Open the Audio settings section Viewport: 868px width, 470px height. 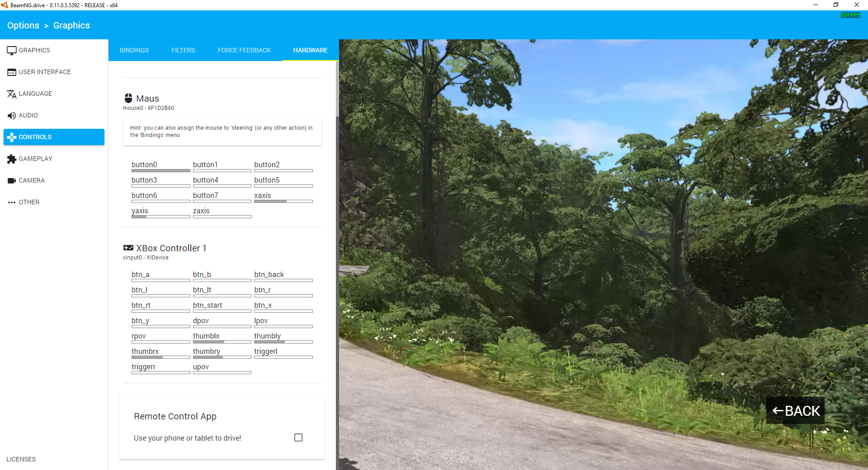[54, 115]
